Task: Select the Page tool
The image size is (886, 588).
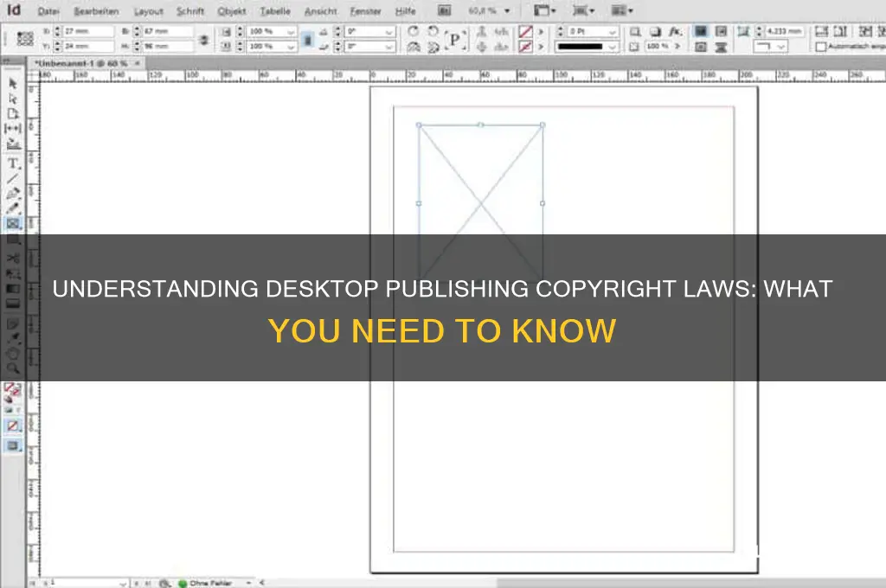Action: [x=12, y=113]
